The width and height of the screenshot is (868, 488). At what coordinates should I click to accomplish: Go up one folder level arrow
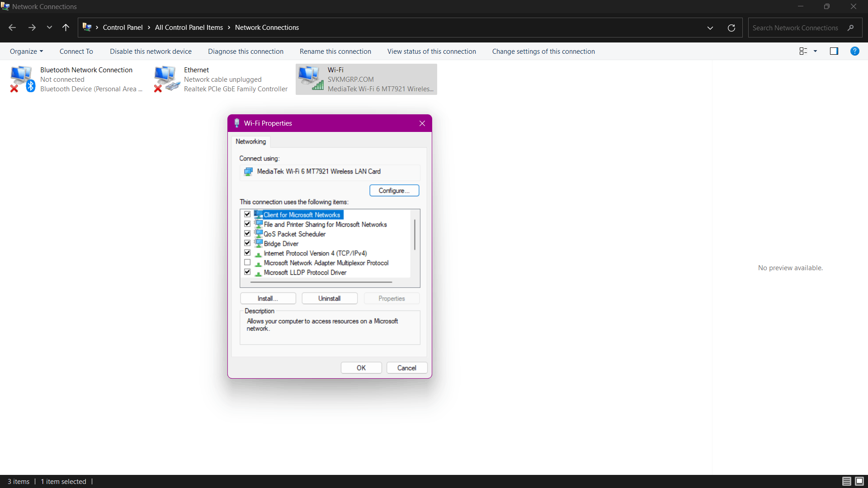66,28
